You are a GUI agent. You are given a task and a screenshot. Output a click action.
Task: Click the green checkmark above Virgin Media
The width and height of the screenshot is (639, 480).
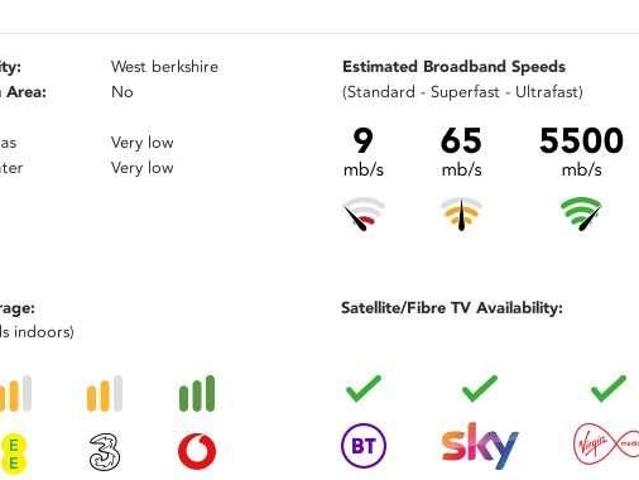[608, 388]
